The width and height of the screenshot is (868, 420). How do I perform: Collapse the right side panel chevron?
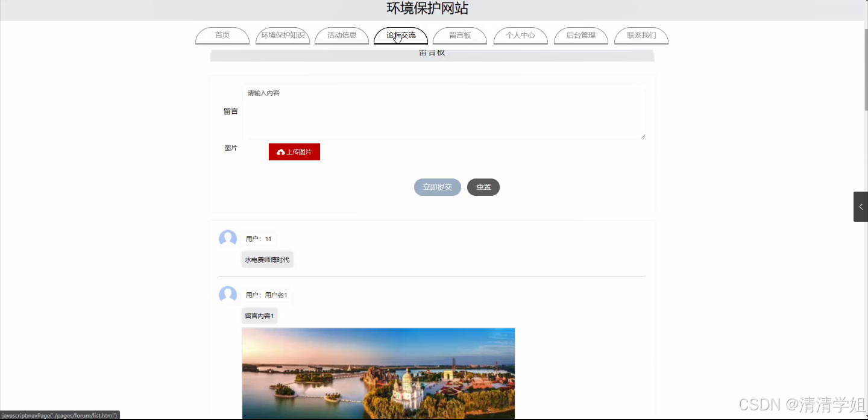(x=861, y=206)
